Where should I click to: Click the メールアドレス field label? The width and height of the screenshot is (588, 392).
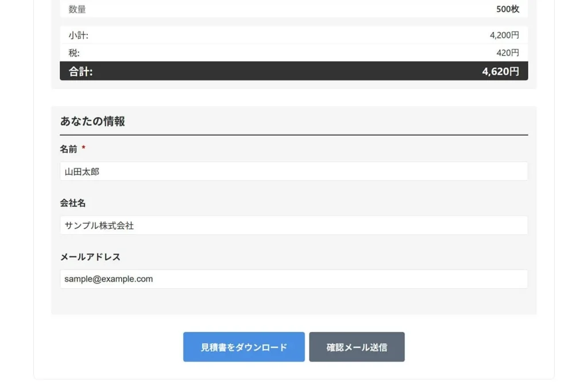[x=91, y=257]
